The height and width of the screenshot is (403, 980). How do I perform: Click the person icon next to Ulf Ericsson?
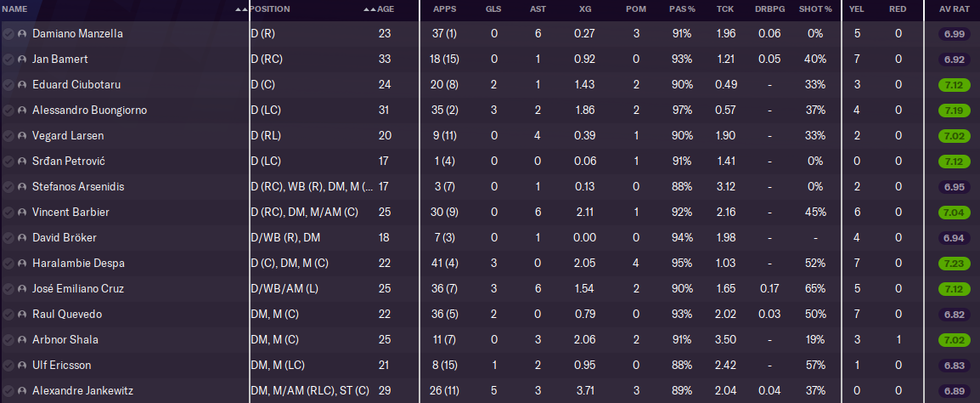(22, 366)
